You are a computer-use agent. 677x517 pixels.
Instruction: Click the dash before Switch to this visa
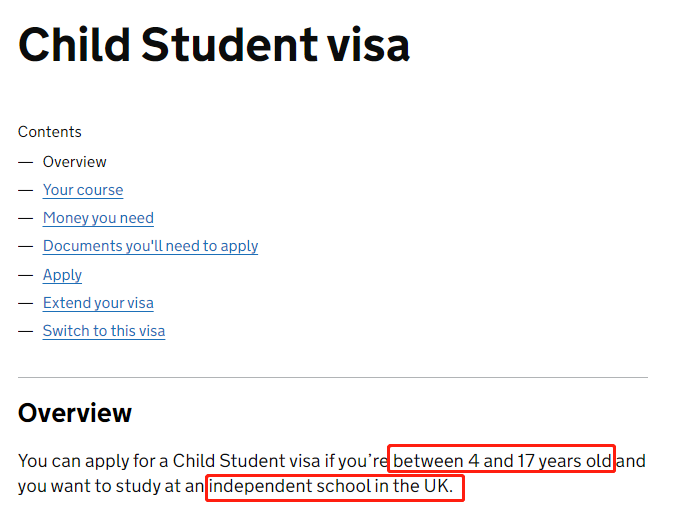(x=26, y=332)
